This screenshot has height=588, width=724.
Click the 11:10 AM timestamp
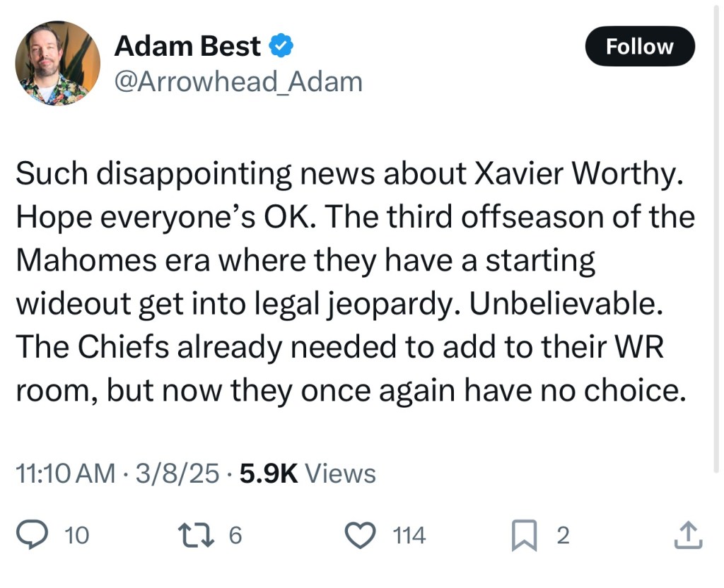pyautogui.click(x=66, y=474)
